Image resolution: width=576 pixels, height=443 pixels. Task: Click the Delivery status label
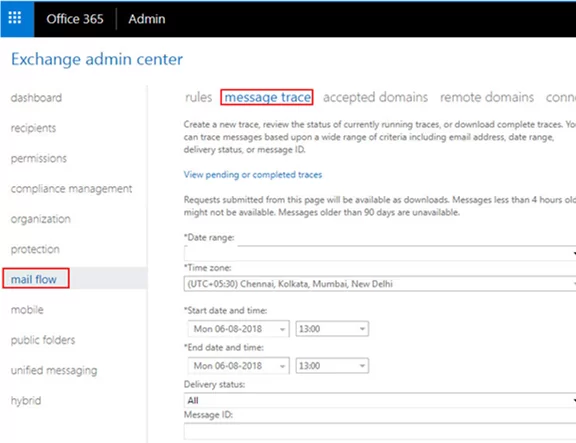click(x=215, y=385)
